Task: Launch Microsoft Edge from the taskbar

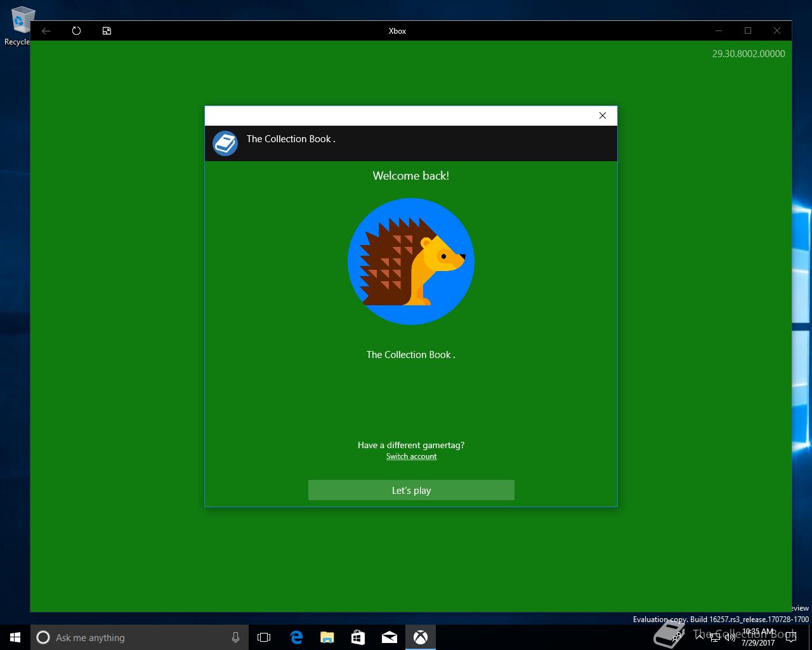Action: (296, 637)
